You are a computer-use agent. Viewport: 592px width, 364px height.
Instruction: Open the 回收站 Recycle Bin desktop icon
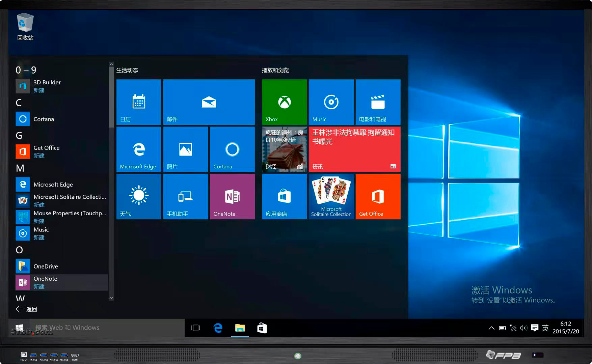pos(25,27)
